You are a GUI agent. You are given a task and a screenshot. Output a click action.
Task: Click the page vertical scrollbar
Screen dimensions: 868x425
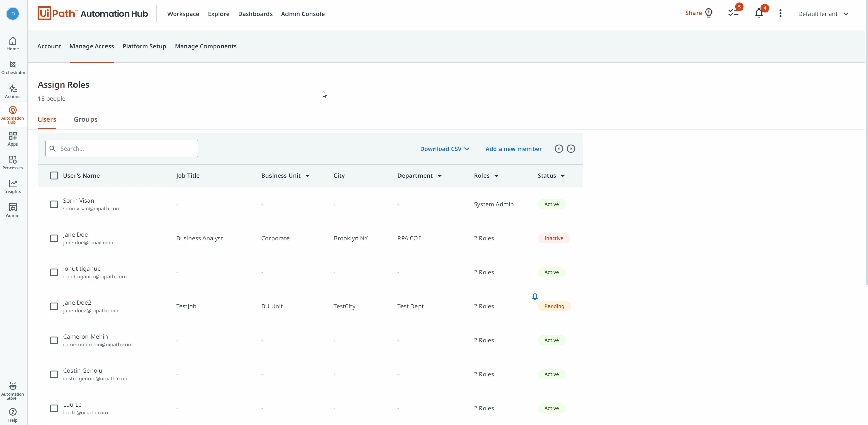point(866,143)
